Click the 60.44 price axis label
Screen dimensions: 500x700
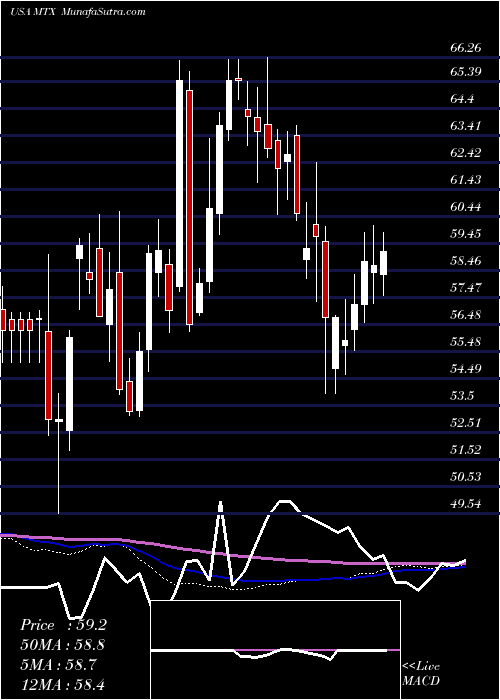coord(466,207)
